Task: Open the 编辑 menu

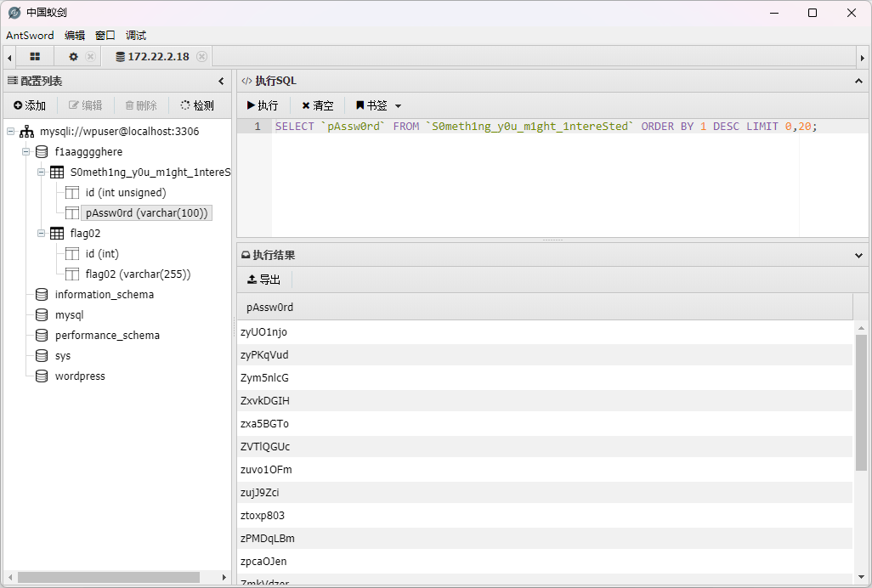Action: click(75, 36)
